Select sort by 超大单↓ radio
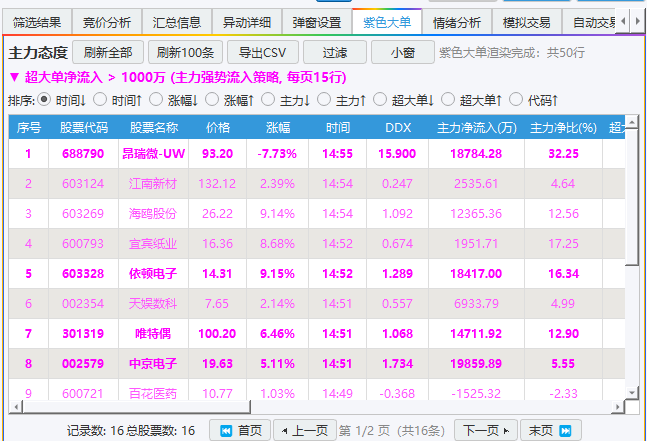Viewport: 647px width, 441px height. pyautogui.click(x=380, y=99)
